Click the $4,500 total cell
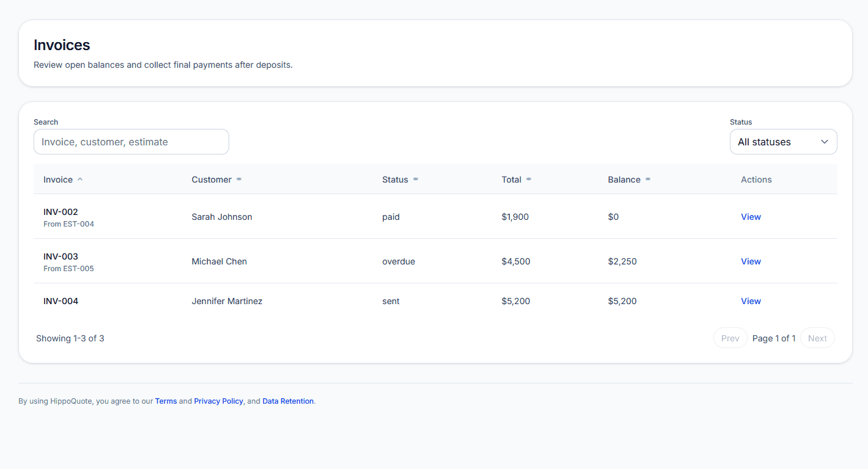Screen dimensions: 868x469 [x=516, y=261]
